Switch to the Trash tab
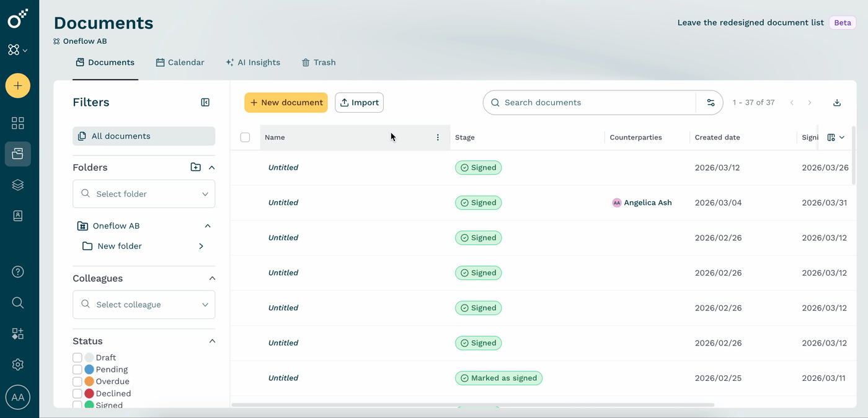 pos(319,63)
